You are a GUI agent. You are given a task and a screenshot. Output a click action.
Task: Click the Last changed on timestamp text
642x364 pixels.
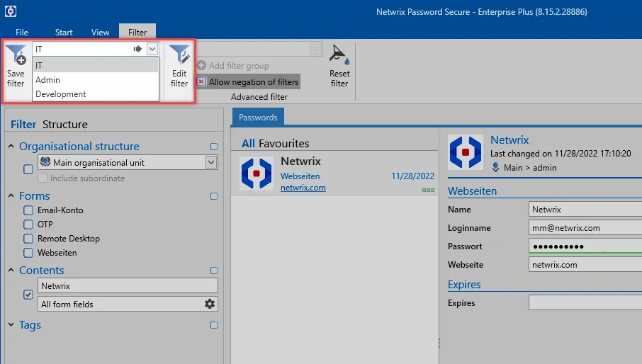tap(561, 154)
